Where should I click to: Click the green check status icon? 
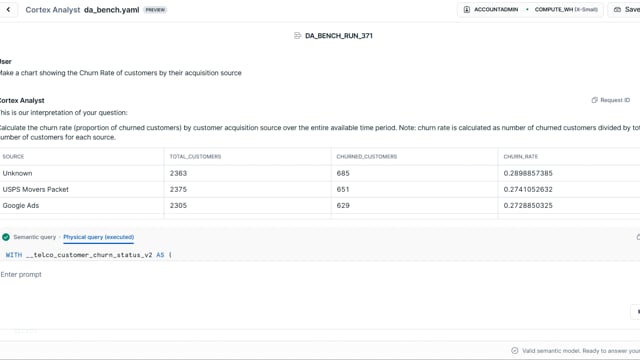6,237
